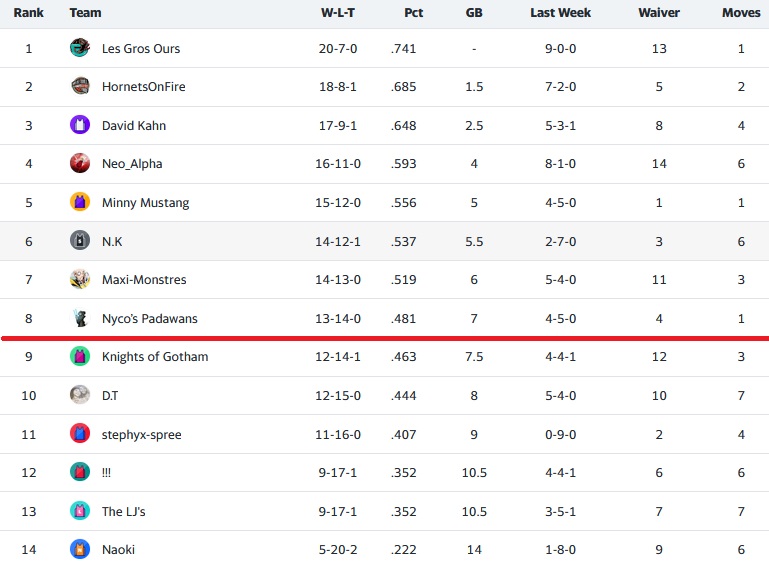Open the David Kahn purple jersey icon
Image resolution: width=769 pixels, height=564 pixels.
80,125
